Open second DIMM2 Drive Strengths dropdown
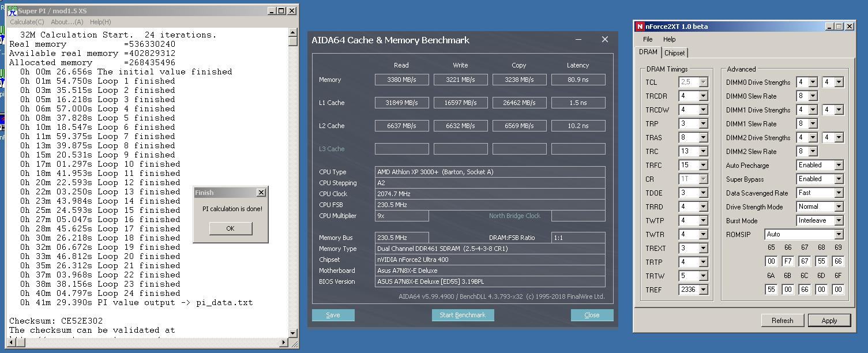Viewport: 868px width, 353px height. point(839,138)
